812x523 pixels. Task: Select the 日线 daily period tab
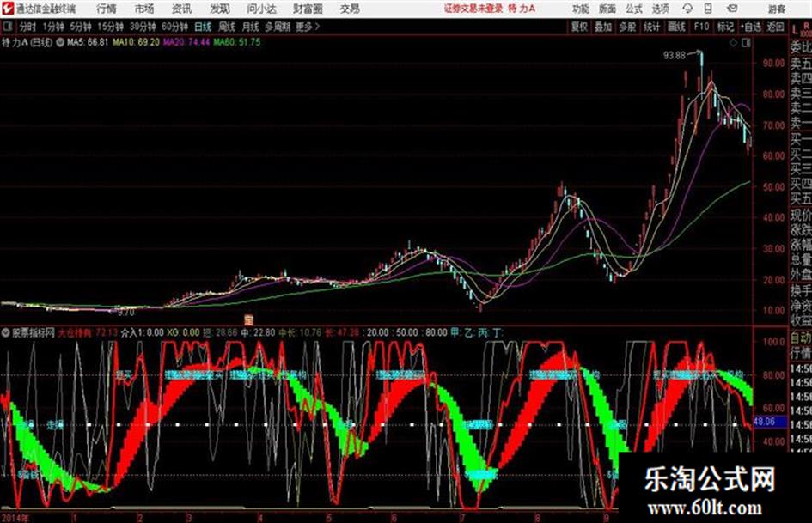(203, 27)
